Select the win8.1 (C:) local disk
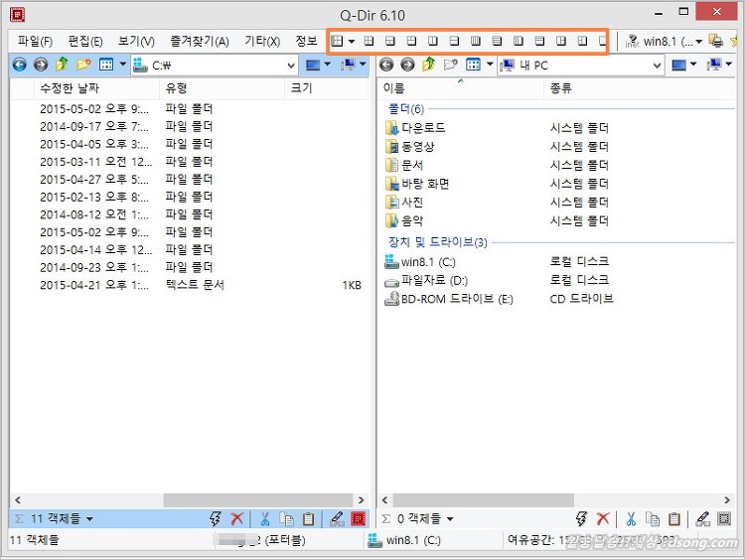This screenshot has height=560, width=745. 427,262
